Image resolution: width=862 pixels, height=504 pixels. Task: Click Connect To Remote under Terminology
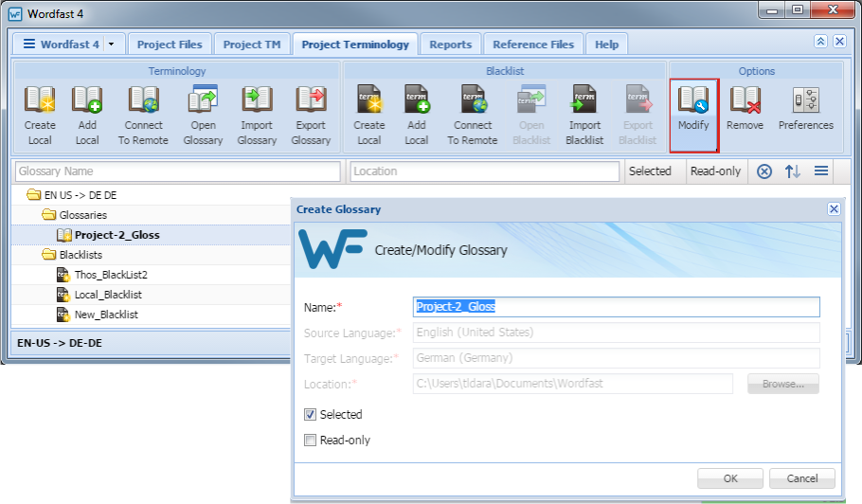(143, 116)
